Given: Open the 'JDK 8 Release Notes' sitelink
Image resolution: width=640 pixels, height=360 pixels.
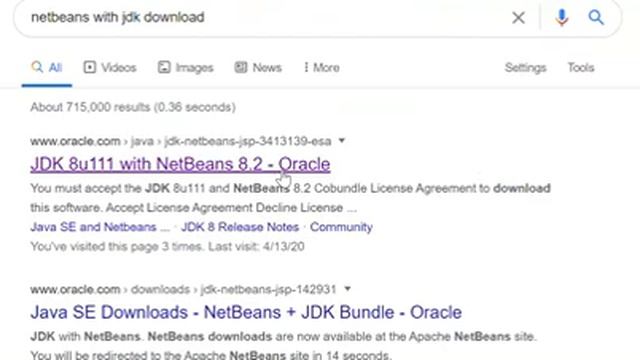Looking at the screenshot, I should point(240,227).
